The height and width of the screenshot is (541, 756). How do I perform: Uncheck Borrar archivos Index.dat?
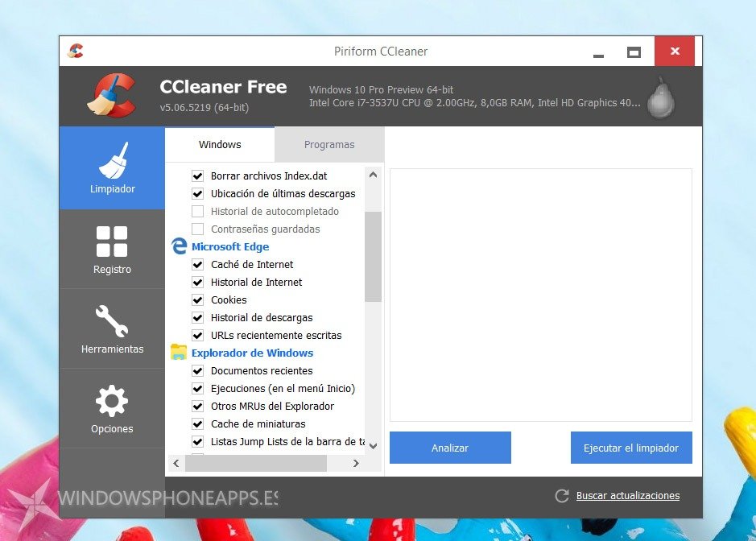tap(198, 176)
